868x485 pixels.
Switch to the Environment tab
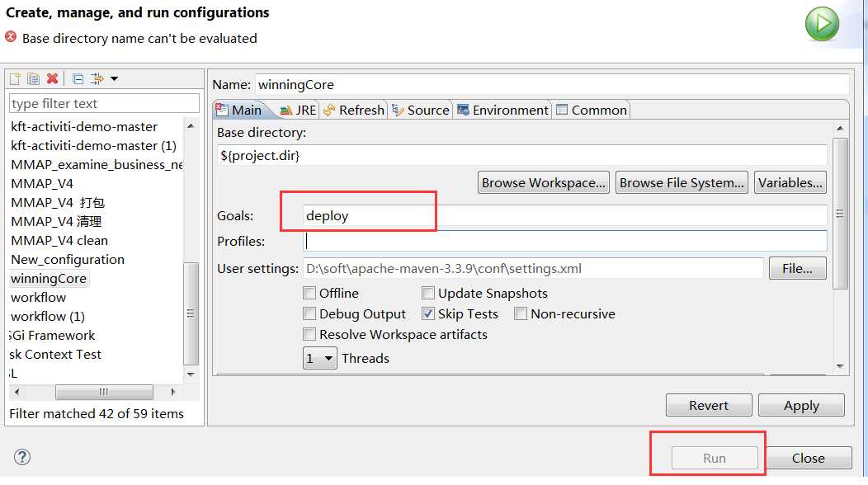502,111
